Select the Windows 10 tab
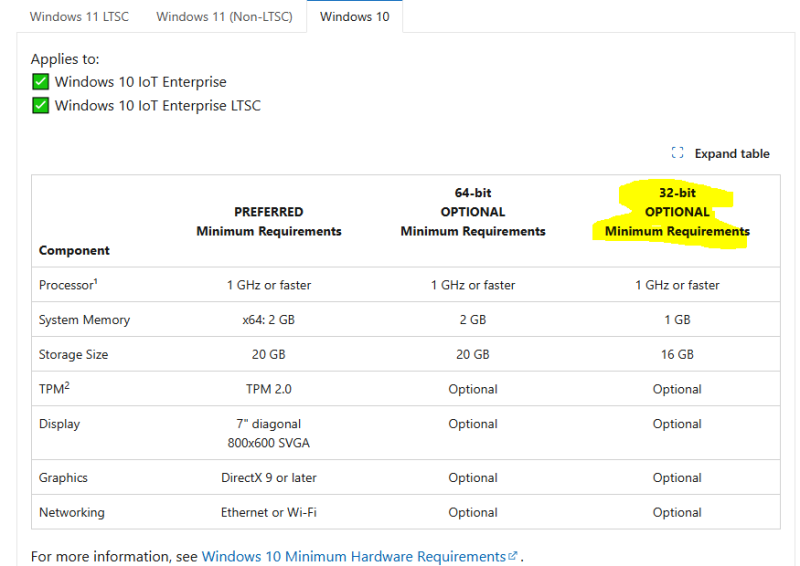Screen dimensions: 800x566 pyautogui.click(x=355, y=17)
